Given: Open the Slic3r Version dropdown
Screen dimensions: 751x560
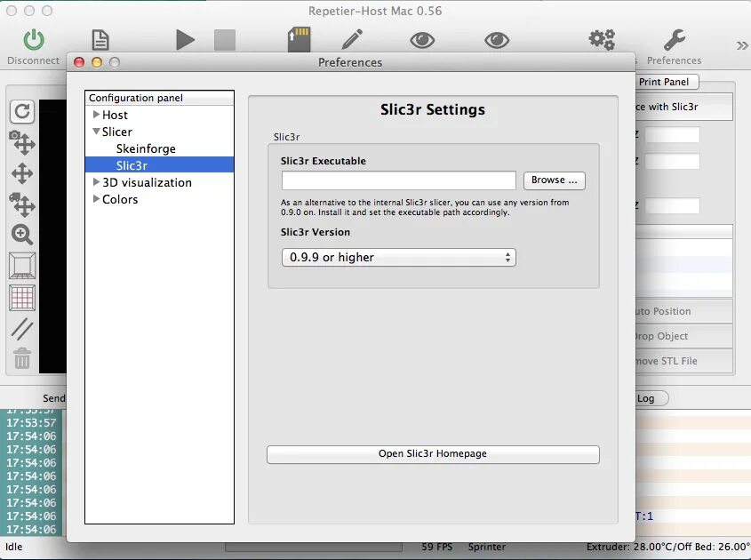Looking at the screenshot, I should 398,257.
